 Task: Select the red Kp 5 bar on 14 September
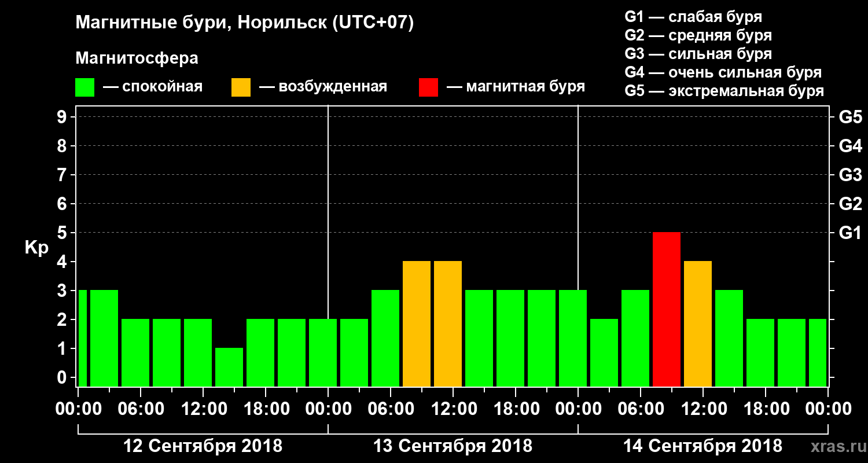click(667, 309)
